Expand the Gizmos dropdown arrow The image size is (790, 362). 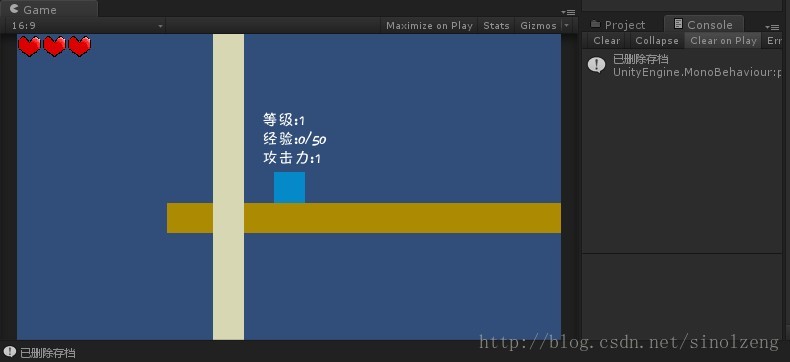tap(566, 26)
